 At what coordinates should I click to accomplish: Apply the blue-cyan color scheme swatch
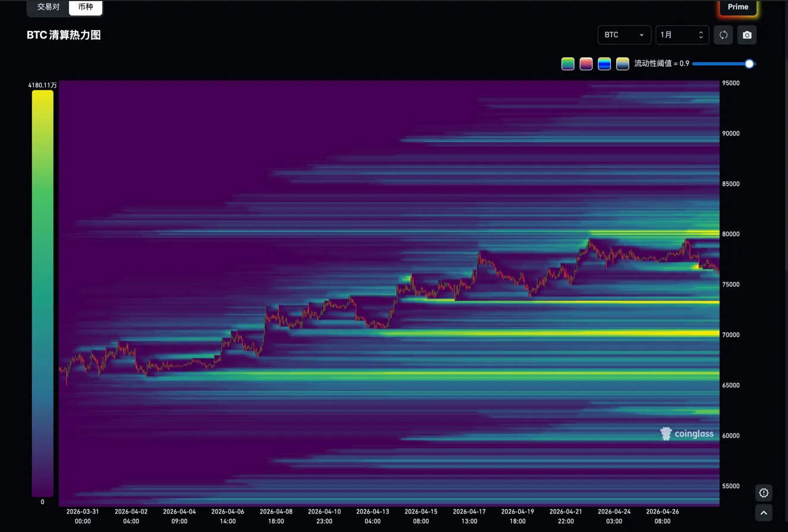point(604,64)
